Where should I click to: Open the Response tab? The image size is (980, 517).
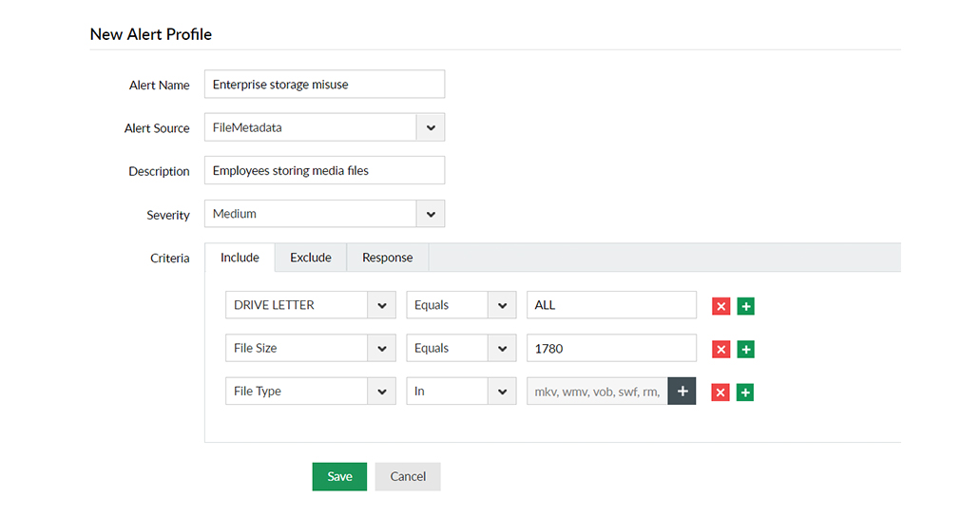coord(387,258)
